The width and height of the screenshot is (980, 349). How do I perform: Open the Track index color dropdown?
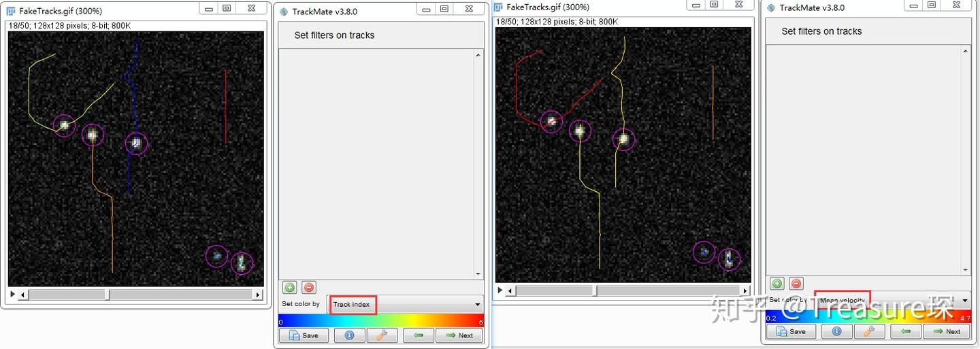[406, 304]
